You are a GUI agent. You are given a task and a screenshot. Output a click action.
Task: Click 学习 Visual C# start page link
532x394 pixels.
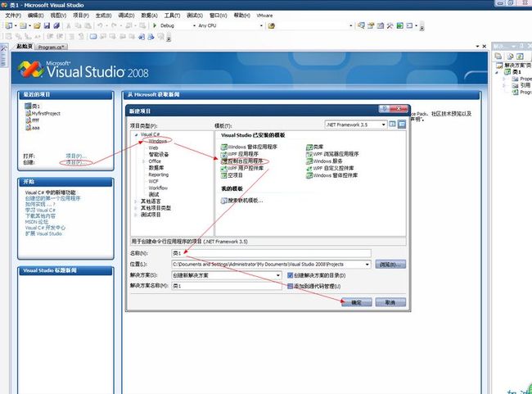(40, 211)
